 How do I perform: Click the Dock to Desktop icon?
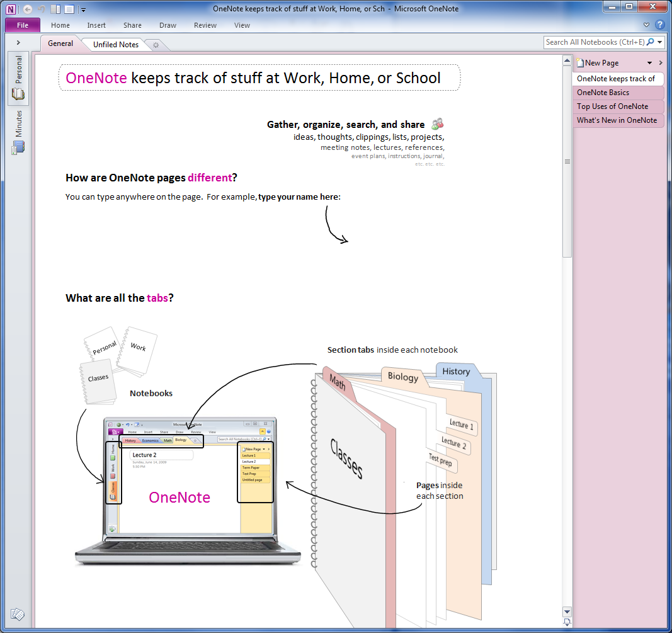(x=55, y=9)
